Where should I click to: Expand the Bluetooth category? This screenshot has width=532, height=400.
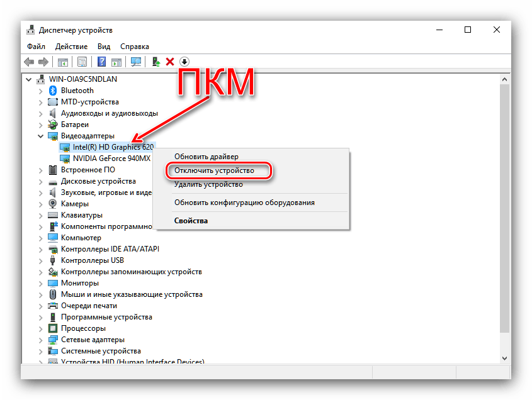coord(41,91)
